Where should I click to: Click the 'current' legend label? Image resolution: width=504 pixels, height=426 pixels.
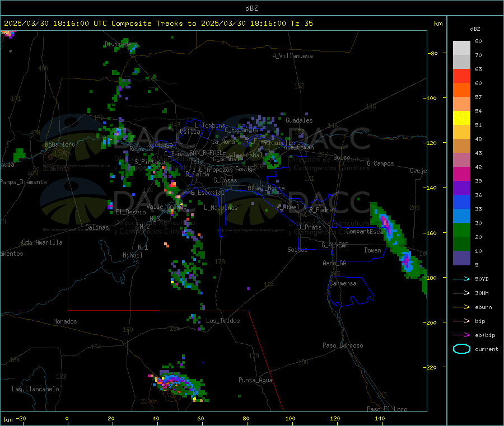(x=487, y=349)
